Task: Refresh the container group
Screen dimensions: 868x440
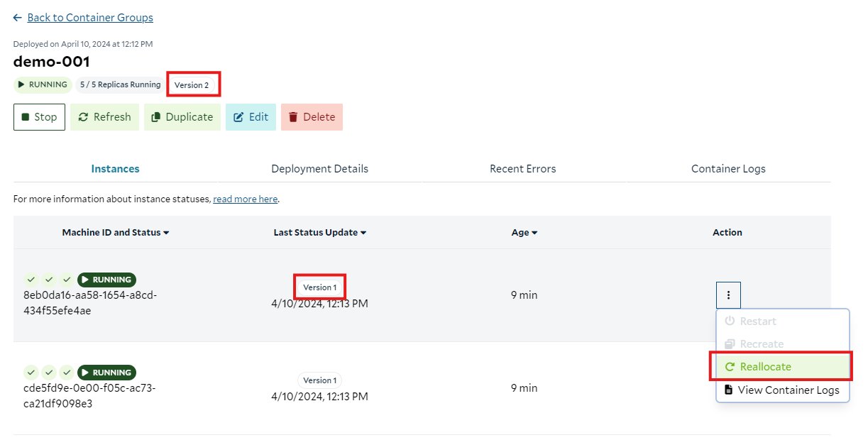Action: (x=104, y=117)
